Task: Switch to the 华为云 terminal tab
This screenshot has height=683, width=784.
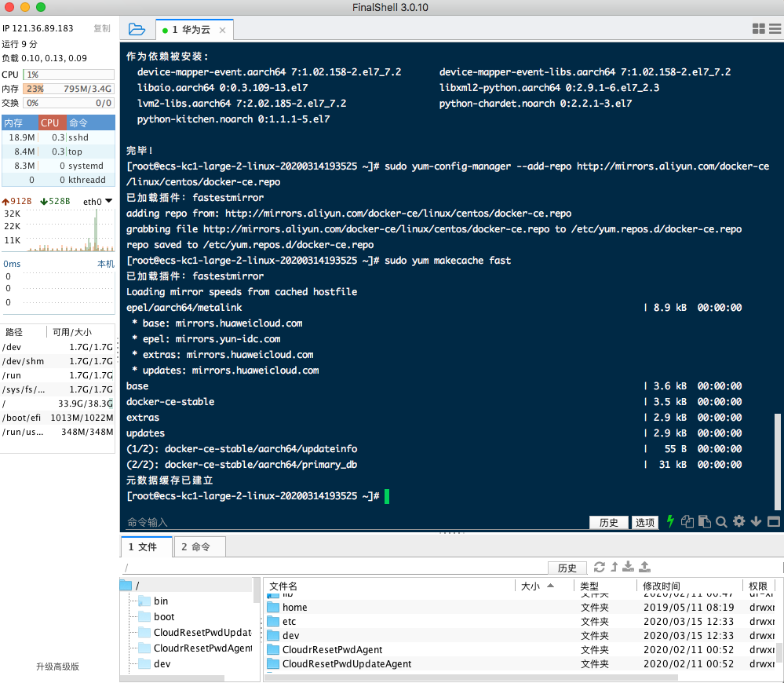Action: tap(195, 30)
